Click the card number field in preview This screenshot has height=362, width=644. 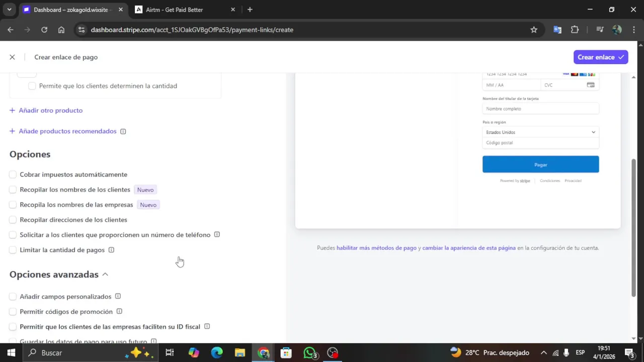540,74
